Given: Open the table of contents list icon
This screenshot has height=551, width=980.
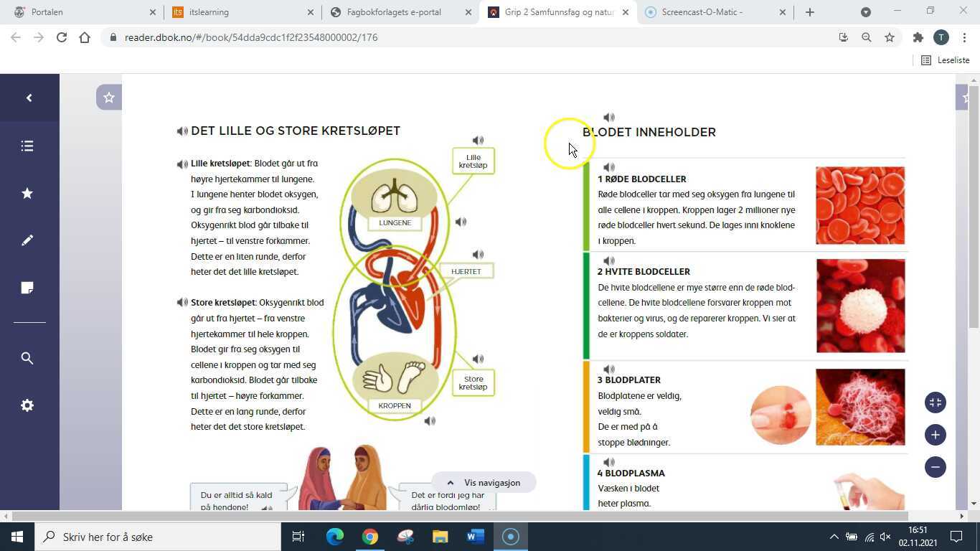Looking at the screenshot, I should click(x=27, y=146).
